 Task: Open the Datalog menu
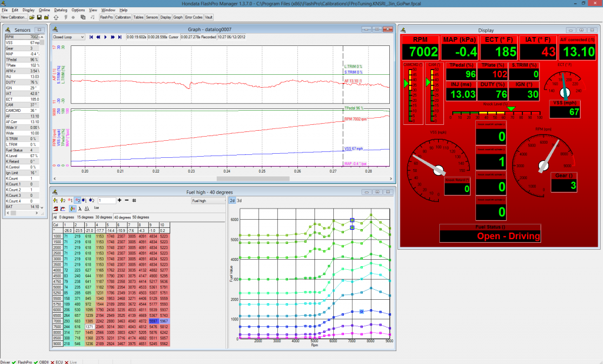[x=61, y=10]
